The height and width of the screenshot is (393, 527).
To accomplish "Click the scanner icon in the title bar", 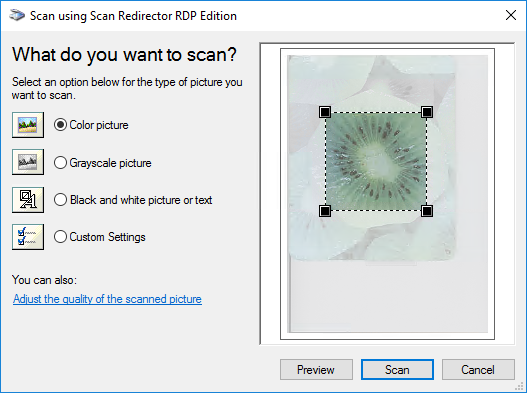I will click(17, 15).
